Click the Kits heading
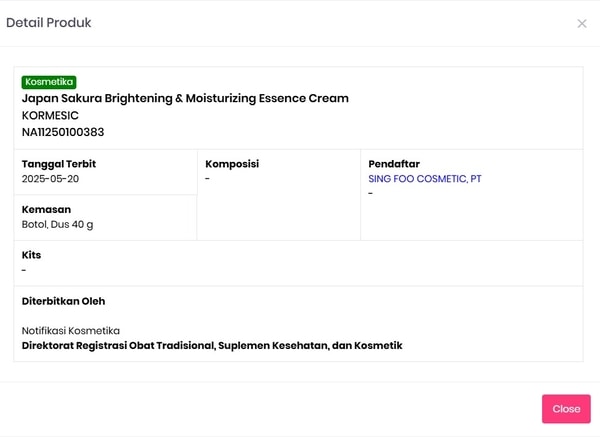The width and height of the screenshot is (600, 437). 31,255
